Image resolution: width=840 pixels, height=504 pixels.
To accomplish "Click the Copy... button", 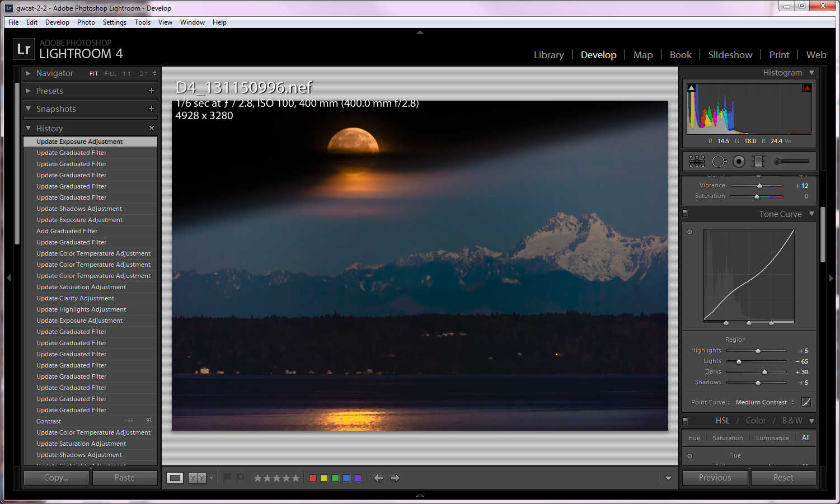I will [56, 478].
